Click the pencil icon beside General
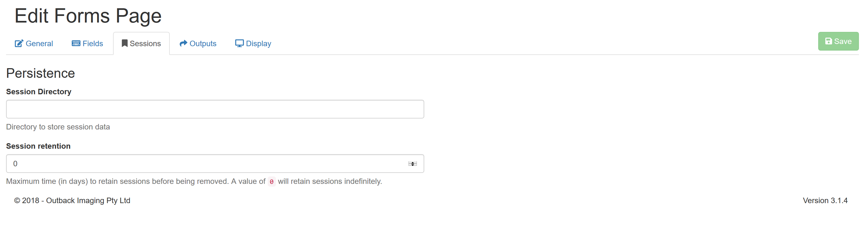This screenshot has height=235, width=868. click(x=19, y=43)
